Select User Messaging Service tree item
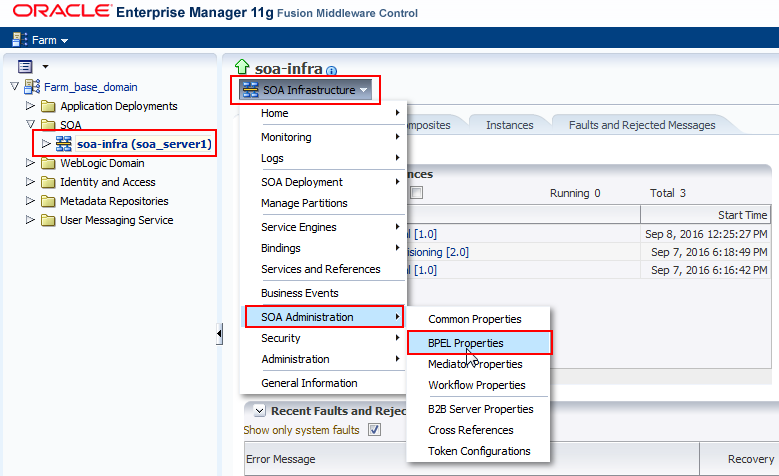779x476 pixels. (117, 220)
